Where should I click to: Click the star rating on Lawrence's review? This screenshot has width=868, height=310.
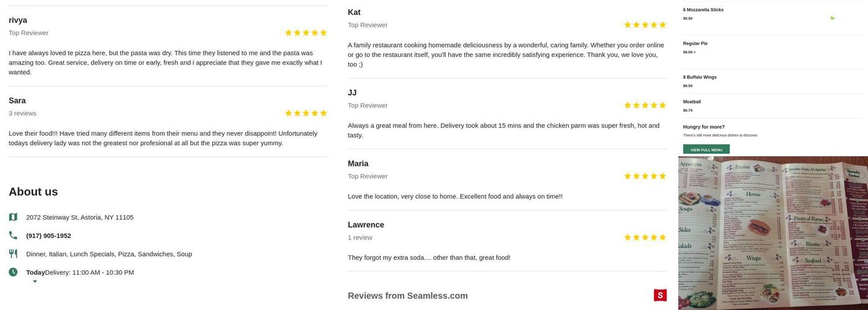[x=645, y=237]
